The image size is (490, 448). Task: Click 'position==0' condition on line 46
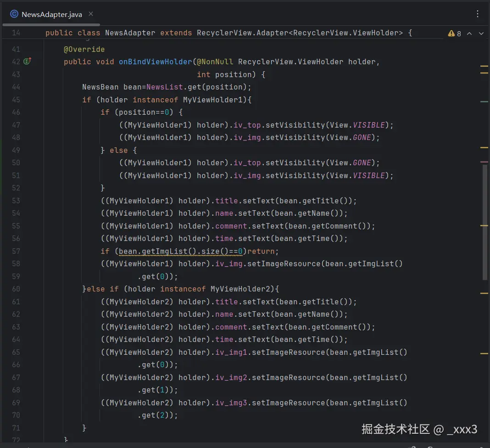tap(144, 112)
